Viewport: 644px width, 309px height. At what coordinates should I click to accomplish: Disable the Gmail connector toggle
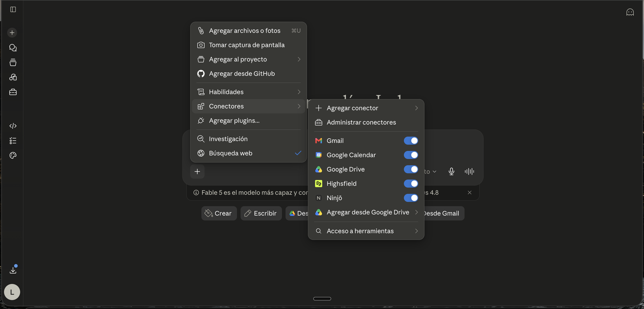point(411,141)
